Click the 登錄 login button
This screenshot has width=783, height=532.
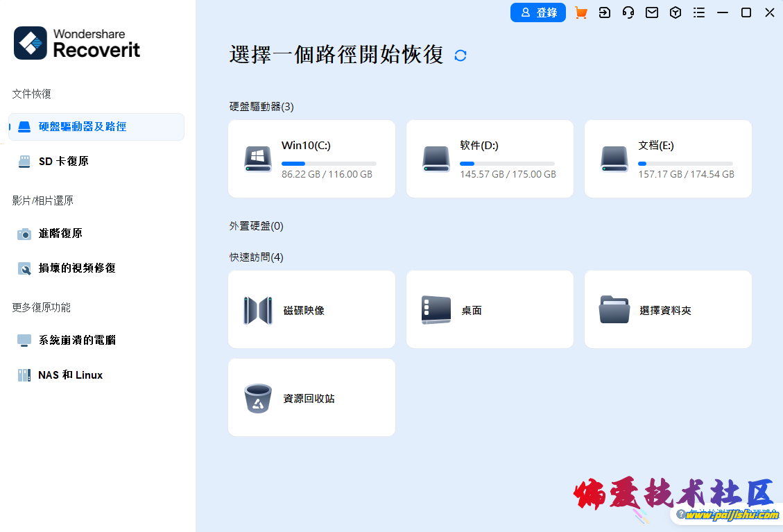click(x=538, y=12)
